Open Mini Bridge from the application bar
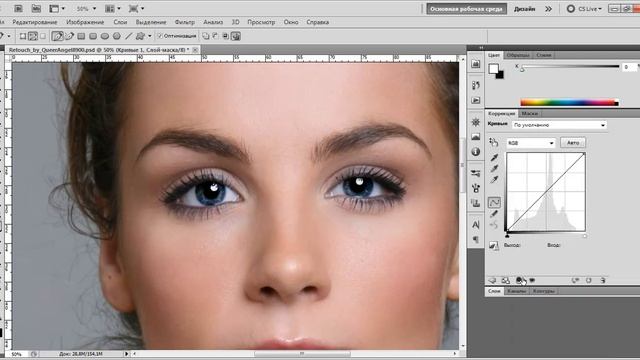This screenshot has width=640, height=360. tap(36, 8)
